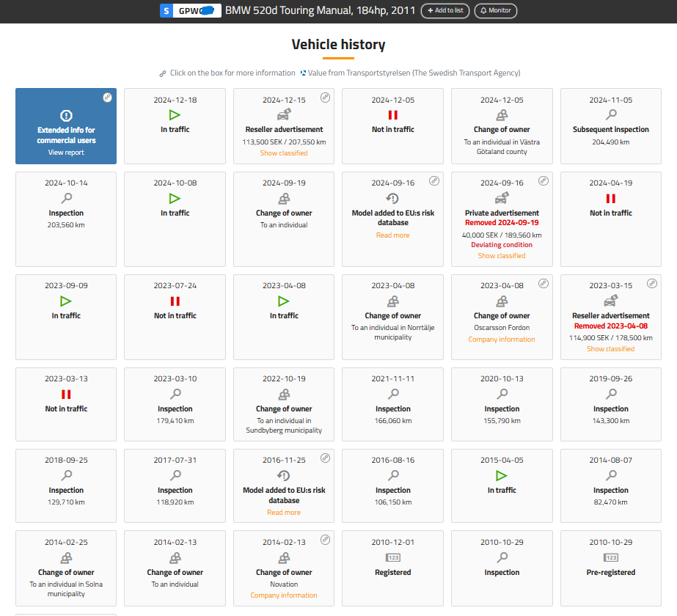Open Company information under Novation
The image size is (677, 616).
pos(284,595)
